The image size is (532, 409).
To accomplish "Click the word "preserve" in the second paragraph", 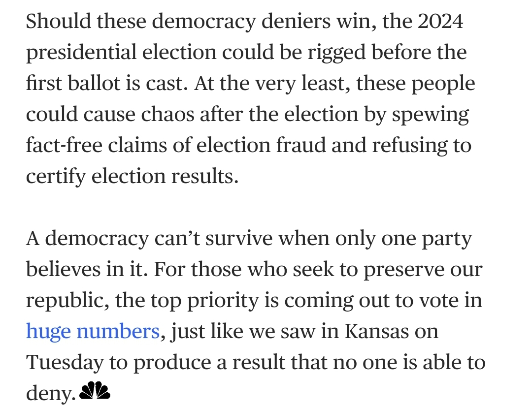I will click(x=404, y=269).
